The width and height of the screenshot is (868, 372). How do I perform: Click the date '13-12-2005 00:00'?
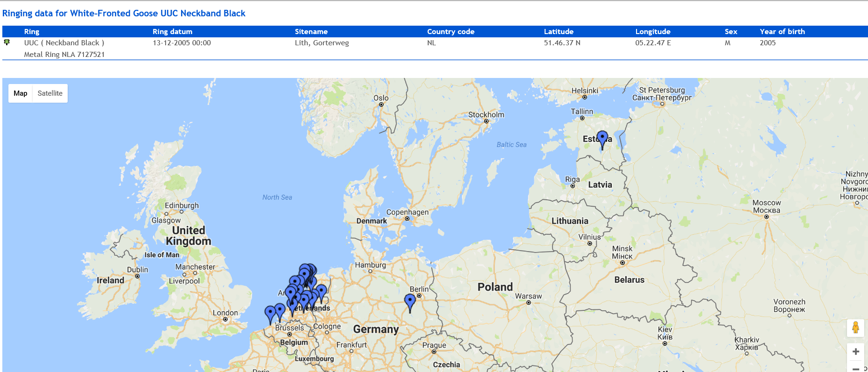182,43
